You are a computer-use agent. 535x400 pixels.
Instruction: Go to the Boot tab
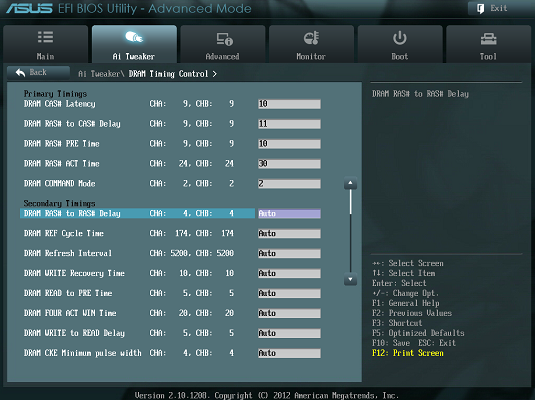(x=400, y=44)
